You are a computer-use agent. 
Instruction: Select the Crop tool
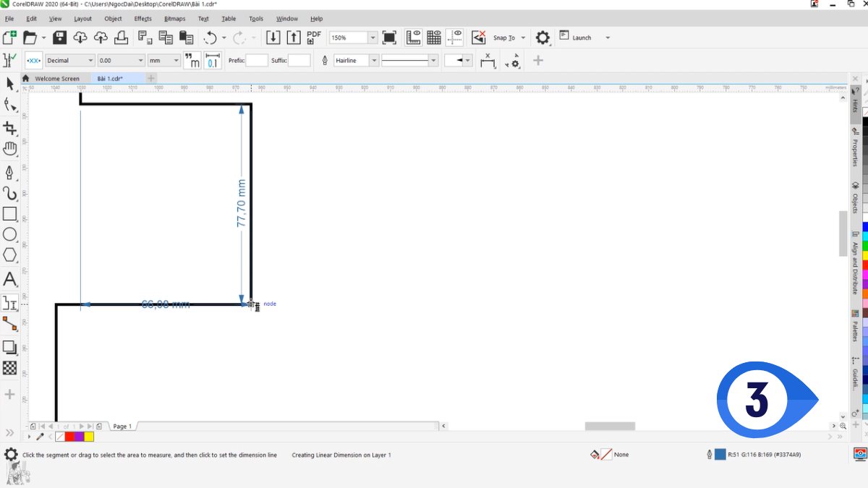point(10,129)
